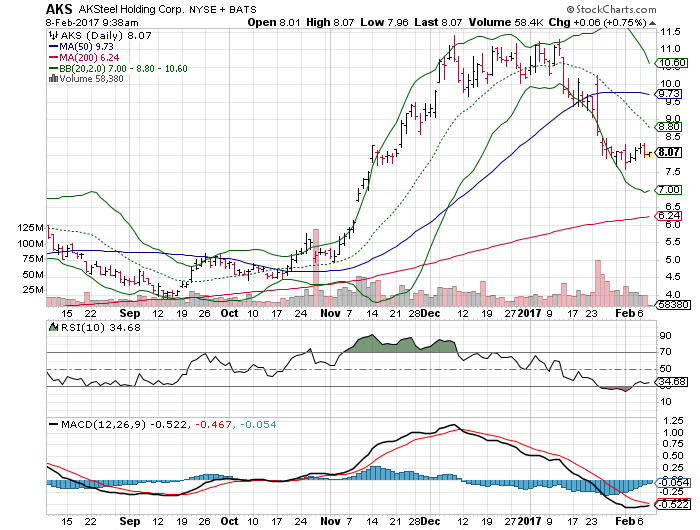Click the 70 level on RSI axis
The image size is (700, 530).
[666, 352]
